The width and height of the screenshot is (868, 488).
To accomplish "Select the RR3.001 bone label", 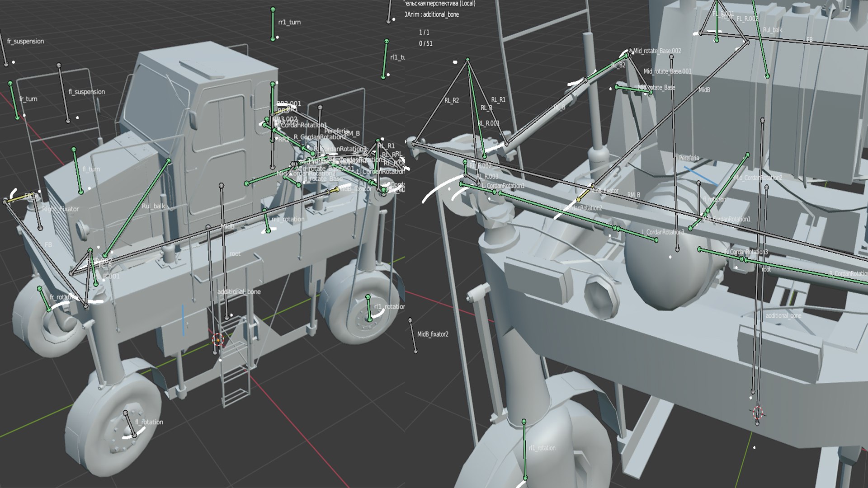I will [289, 104].
